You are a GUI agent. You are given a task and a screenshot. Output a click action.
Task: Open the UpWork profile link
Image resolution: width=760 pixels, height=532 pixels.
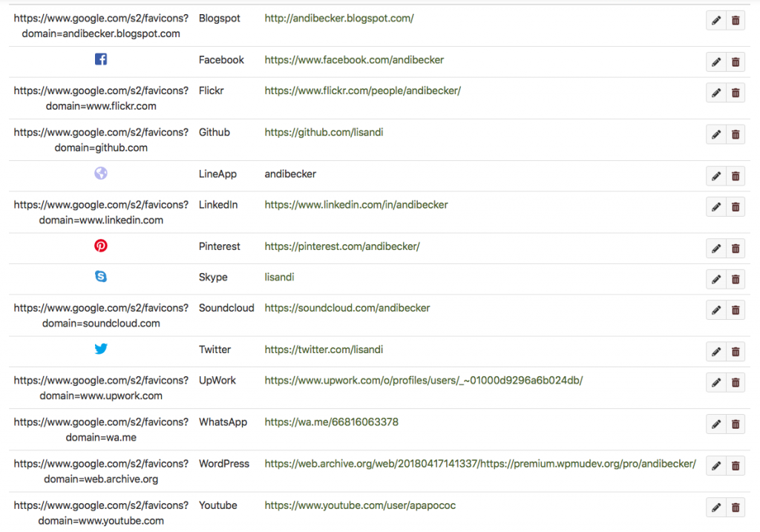(423, 380)
